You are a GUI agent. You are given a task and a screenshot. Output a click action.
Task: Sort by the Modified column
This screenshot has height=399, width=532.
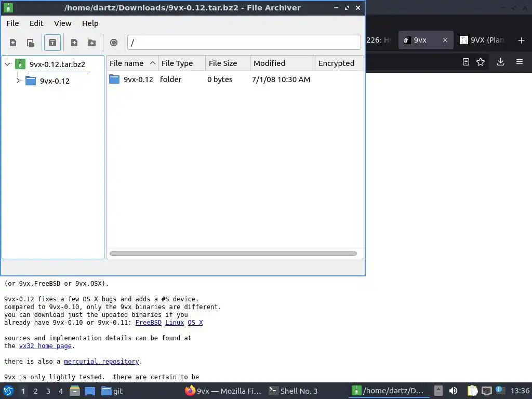tap(282, 63)
